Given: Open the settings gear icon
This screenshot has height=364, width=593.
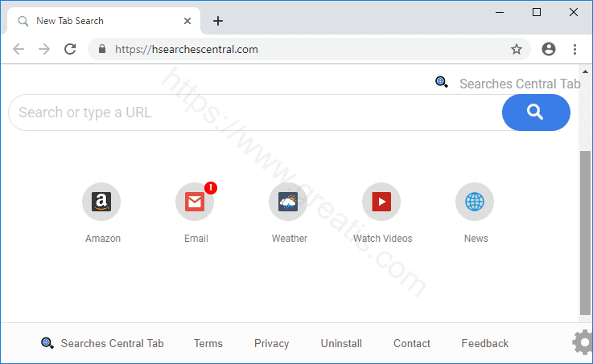Looking at the screenshot, I should pos(583,342).
